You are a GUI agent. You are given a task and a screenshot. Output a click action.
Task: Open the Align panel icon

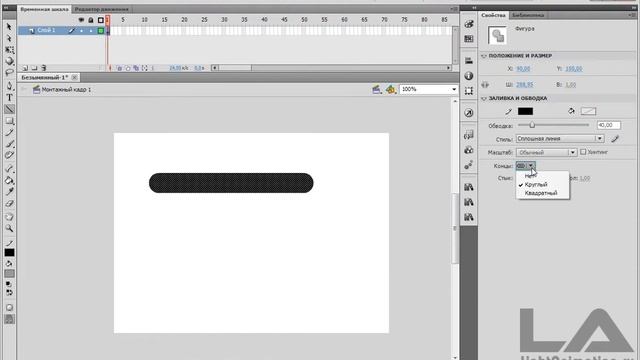(469, 61)
